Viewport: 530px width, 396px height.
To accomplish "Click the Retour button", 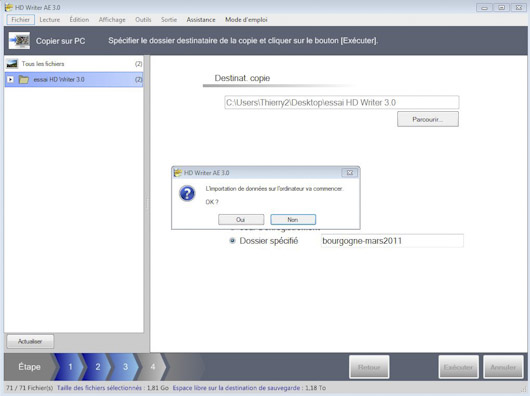I will tap(369, 367).
